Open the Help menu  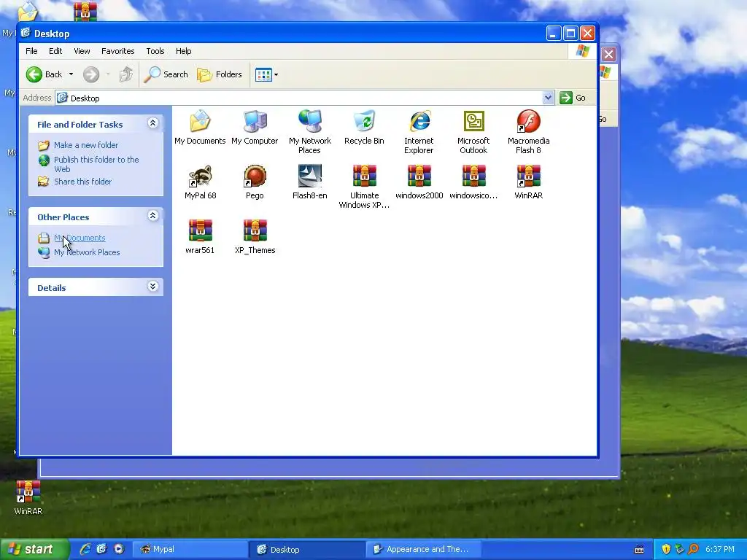[x=183, y=51]
